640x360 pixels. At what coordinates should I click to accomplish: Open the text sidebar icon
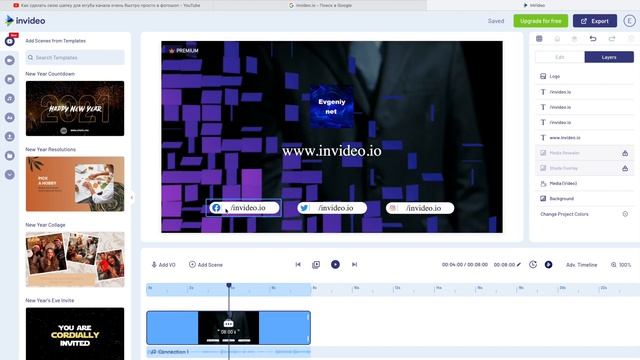[10, 118]
